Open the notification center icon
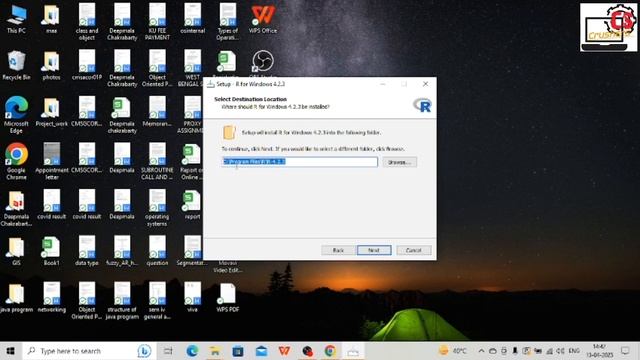Viewport: 640px width, 360px height. click(625, 351)
